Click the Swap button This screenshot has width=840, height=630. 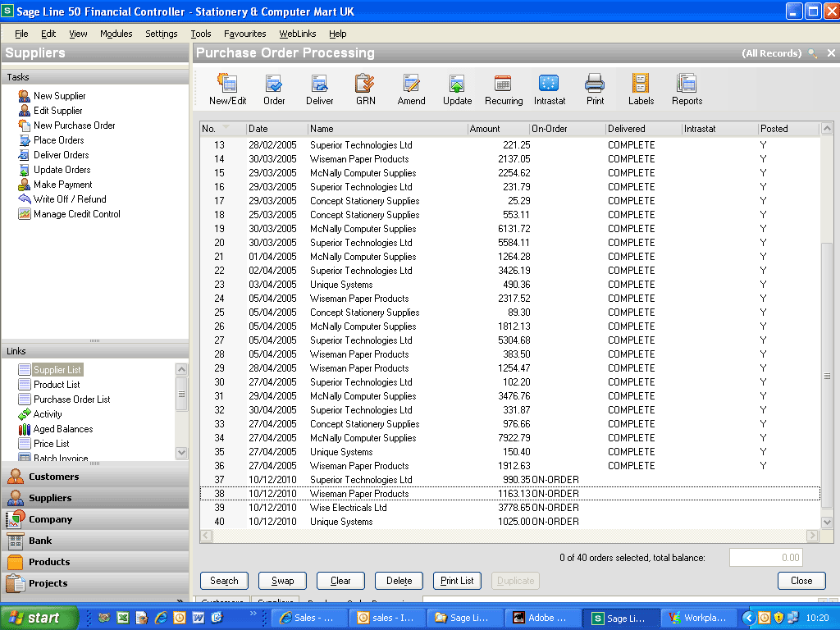click(x=282, y=581)
